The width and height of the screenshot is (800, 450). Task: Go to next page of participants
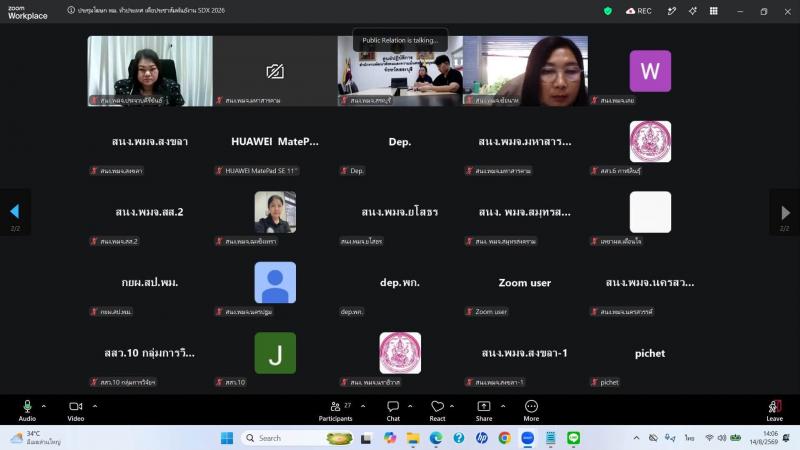click(x=785, y=212)
